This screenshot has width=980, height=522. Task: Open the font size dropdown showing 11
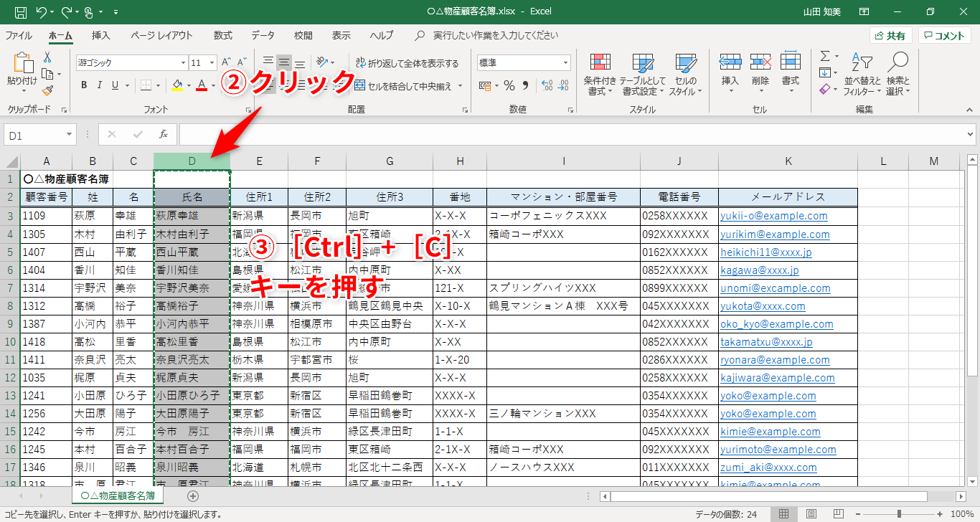tap(213, 62)
